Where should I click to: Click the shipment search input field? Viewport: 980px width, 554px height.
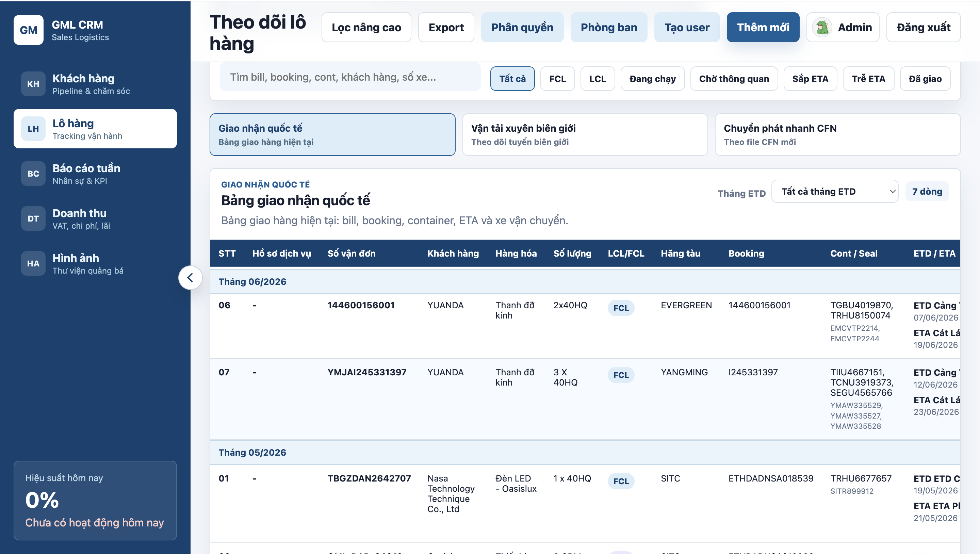[x=350, y=77]
